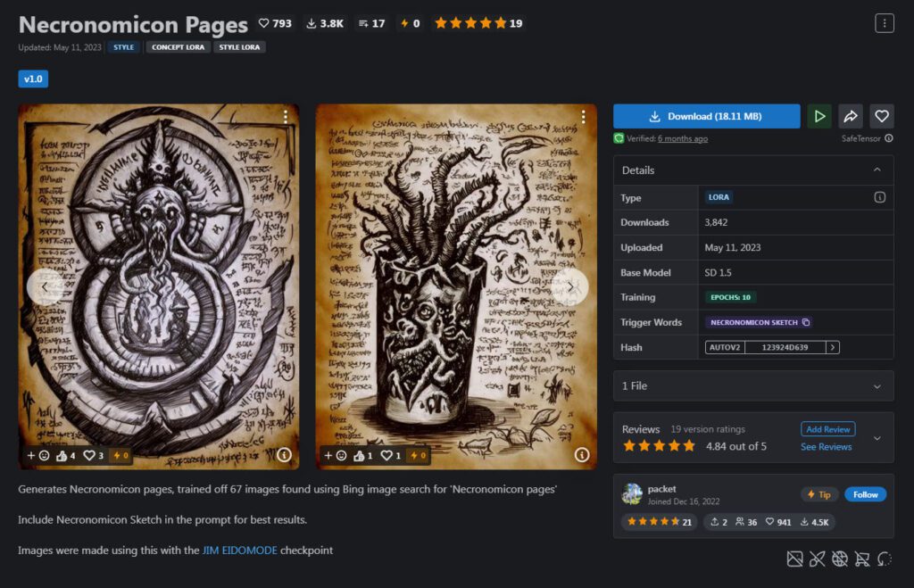Image resolution: width=914 pixels, height=588 pixels.
Task: Open the JIM EIDOMODE checkpoint link
Action: [x=239, y=551]
